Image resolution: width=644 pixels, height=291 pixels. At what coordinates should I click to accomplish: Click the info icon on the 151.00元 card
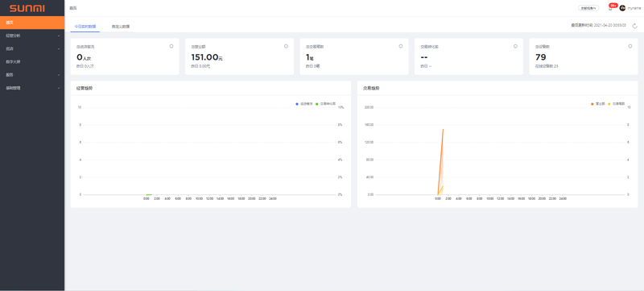pyautogui.click(x=286, y=47)
